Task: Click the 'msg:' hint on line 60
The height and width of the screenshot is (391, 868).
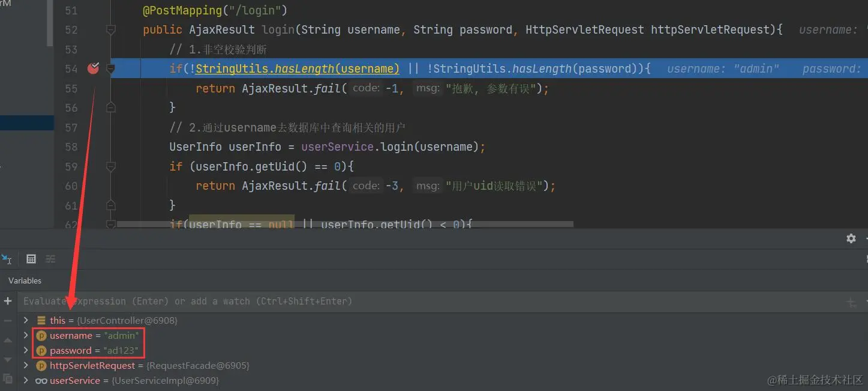Action: (x=428, y=186)
